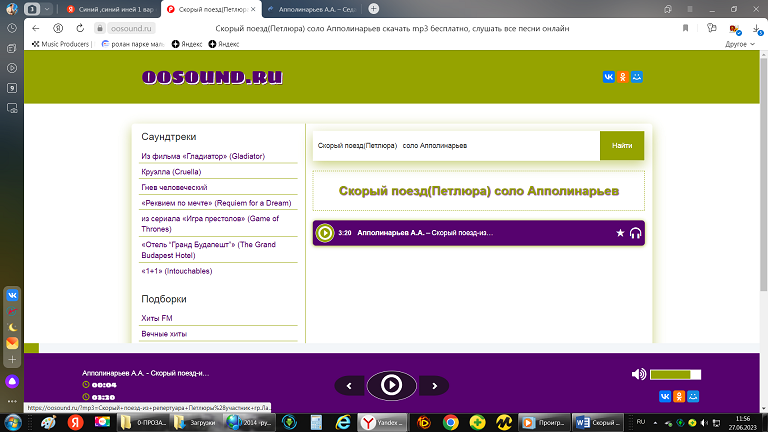Switch input language RU indicator
Screen dimensions: 768x432
click(x=641, y=422)
